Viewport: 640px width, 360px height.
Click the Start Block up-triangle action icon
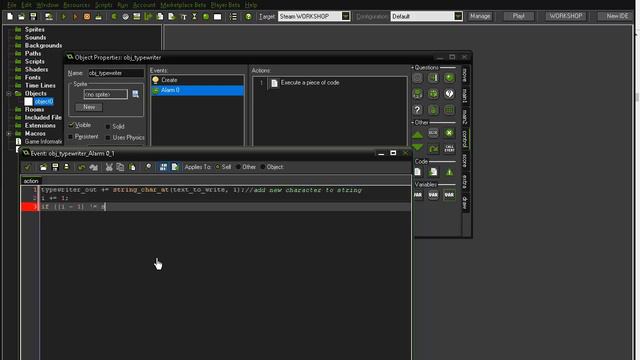418,134
